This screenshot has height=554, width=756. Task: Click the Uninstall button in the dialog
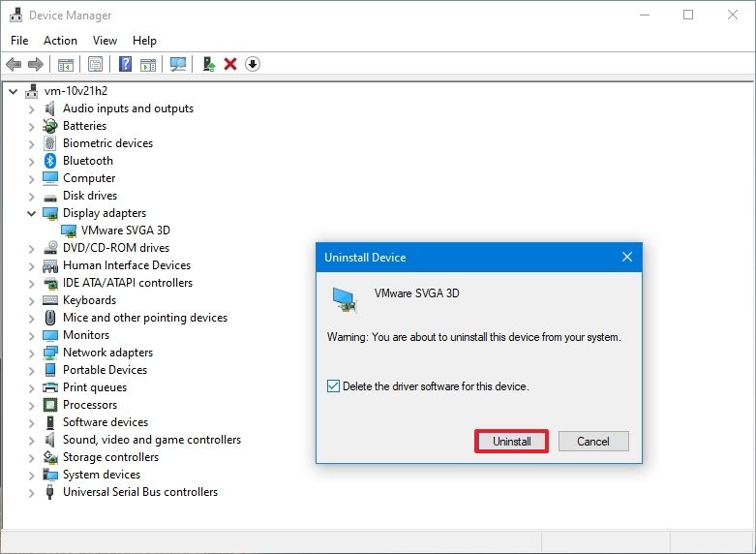(511, 441)
